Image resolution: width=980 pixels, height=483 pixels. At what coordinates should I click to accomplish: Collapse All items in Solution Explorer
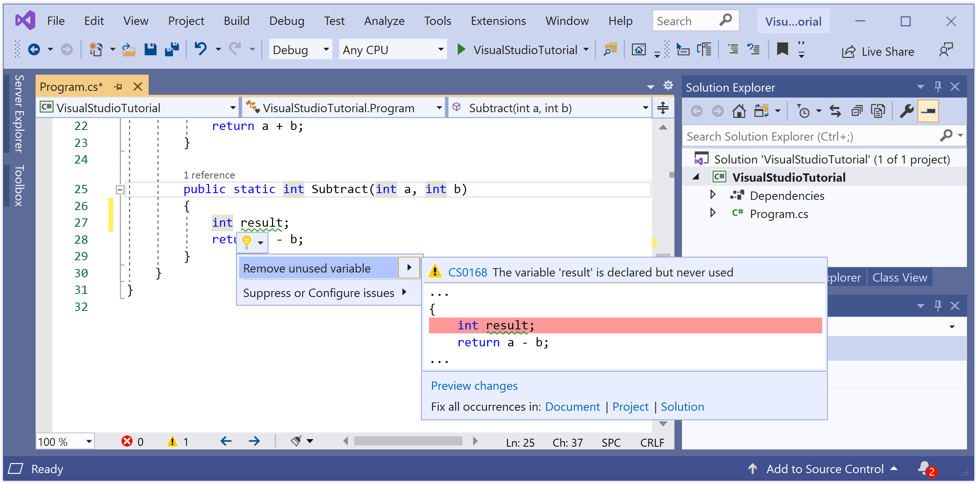tap(857, 111)
